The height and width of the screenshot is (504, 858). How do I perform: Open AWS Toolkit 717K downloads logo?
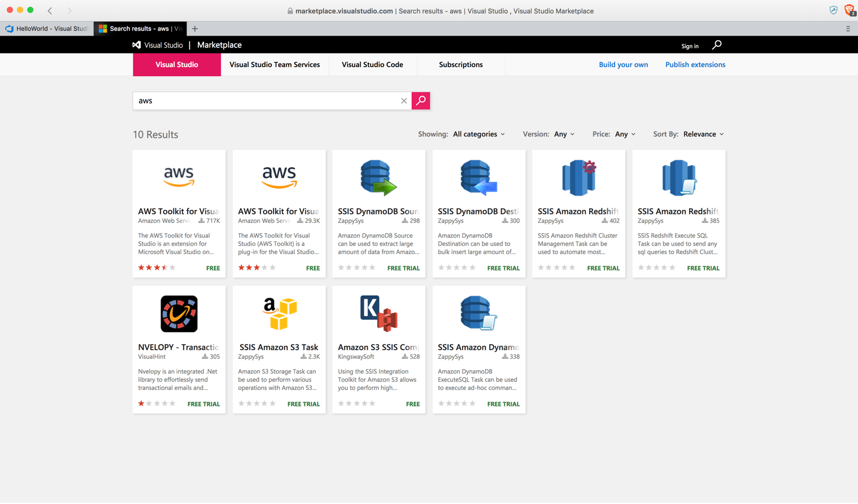point(179,177)
